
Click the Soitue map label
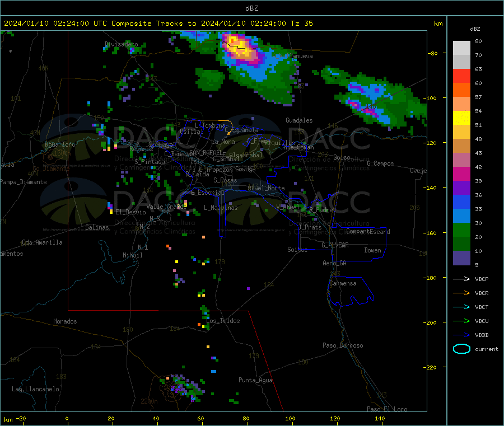point(297,250)
